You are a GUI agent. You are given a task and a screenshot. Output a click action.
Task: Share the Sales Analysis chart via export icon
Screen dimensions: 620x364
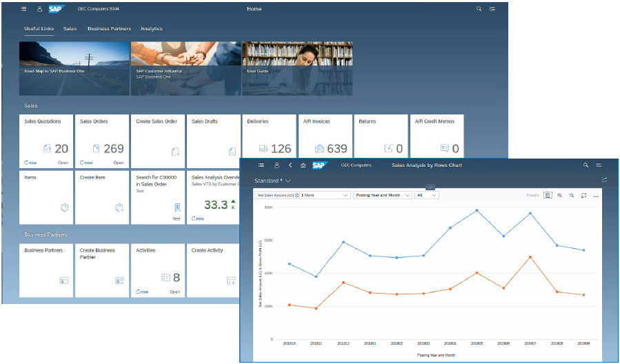pyautogui.click(x=604, y=179)
